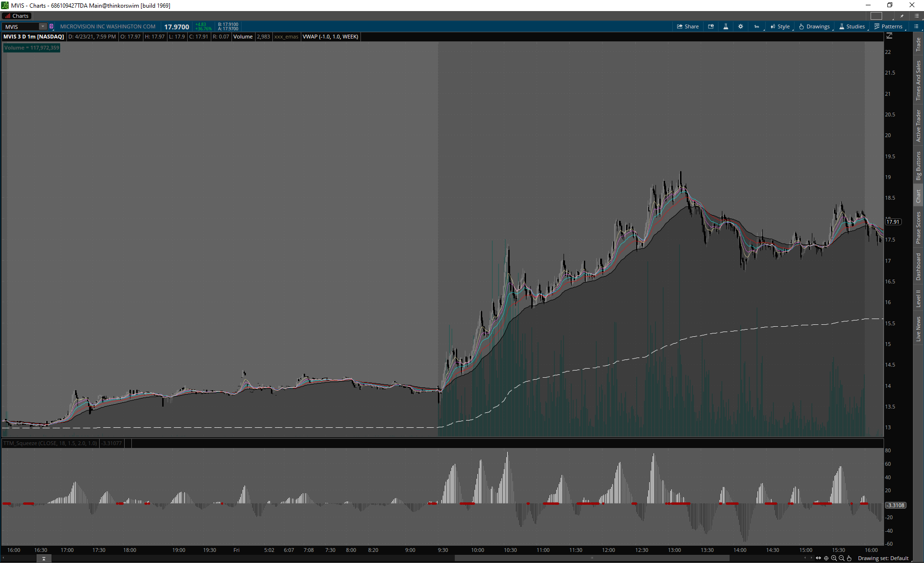
Task: Click the flask Edit Studies icon
Action: click(x=726, y=26)
